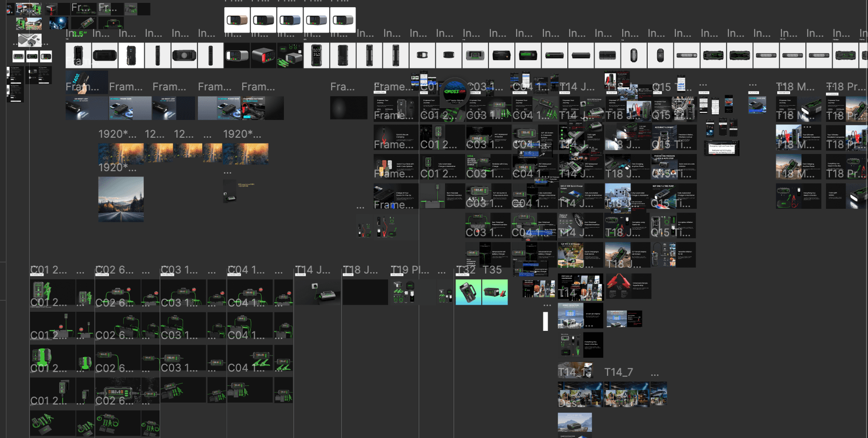Select the green-background battery with clamps under T35

(x=495, y=292)
